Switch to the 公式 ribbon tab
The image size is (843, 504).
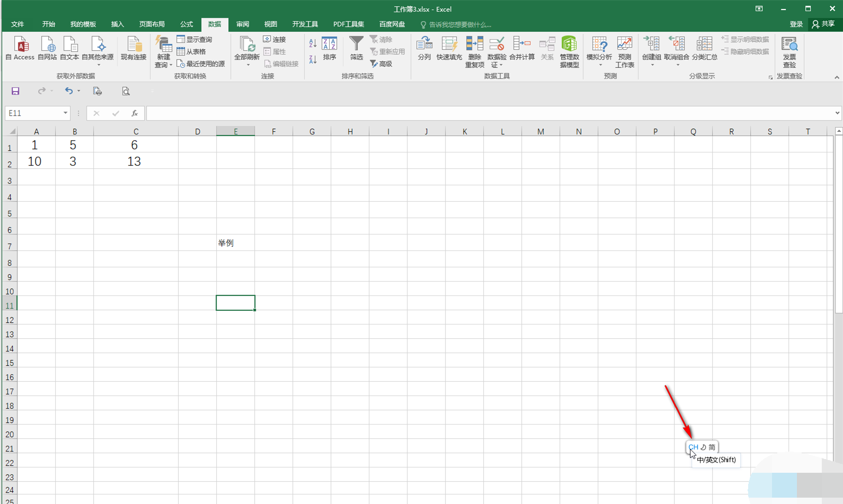pos(187,24)
